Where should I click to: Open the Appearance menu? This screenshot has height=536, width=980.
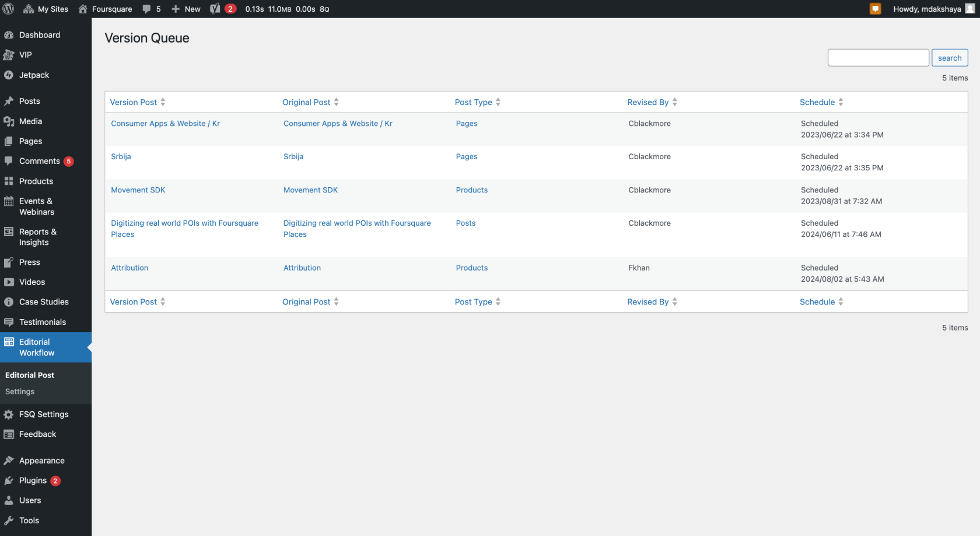tap(45, 461)
